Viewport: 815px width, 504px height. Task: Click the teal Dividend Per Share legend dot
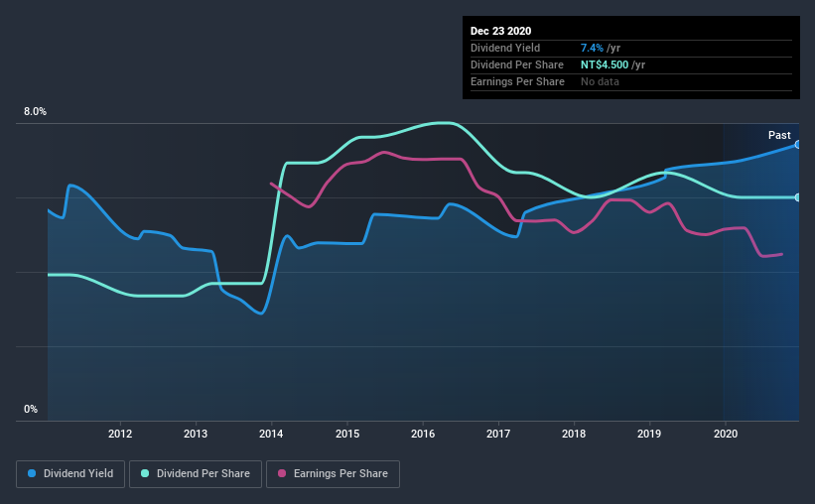[145, 473]
